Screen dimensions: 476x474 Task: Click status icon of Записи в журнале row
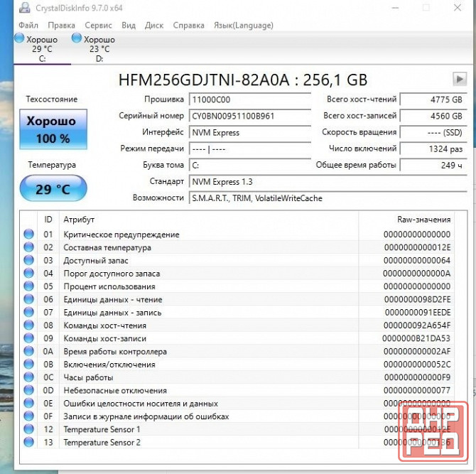pos(29,416)
